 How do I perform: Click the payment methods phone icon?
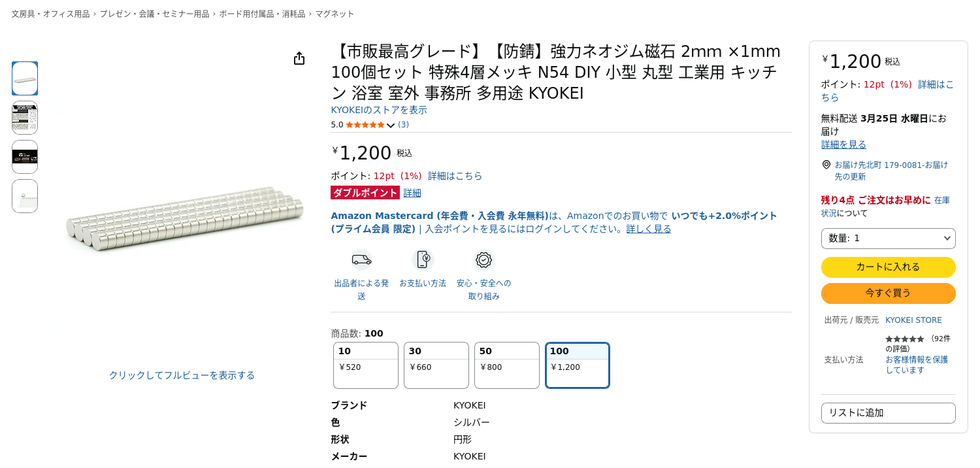[423, 259]
